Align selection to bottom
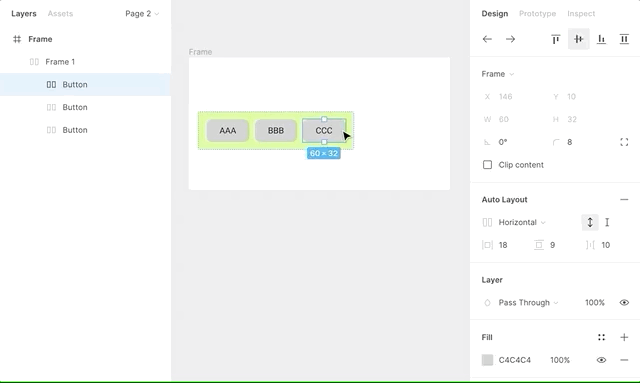The width and height of the screenshot is (640, 383). (x=601, y=39)
